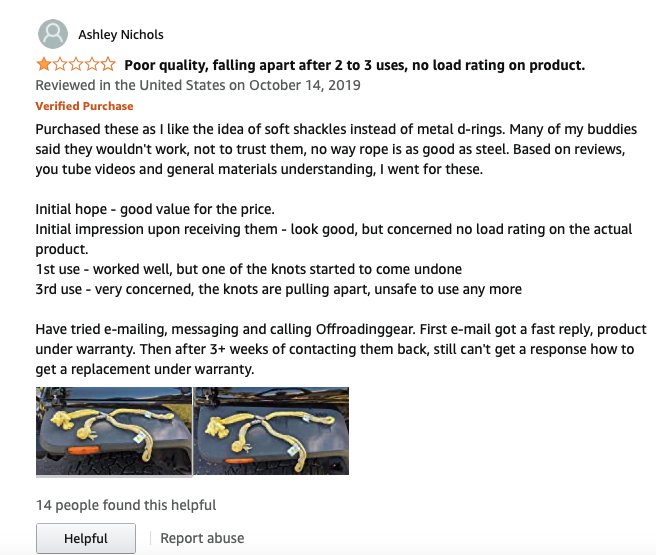
Task: Click the second empty rating star
Action: pyautogui.click(x=60, y=64)
